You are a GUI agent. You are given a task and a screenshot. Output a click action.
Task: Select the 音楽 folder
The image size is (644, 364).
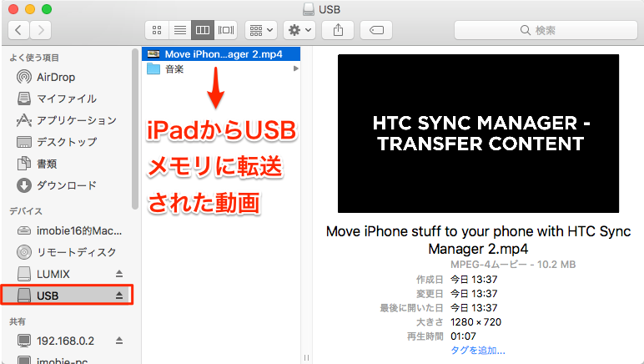221,68
